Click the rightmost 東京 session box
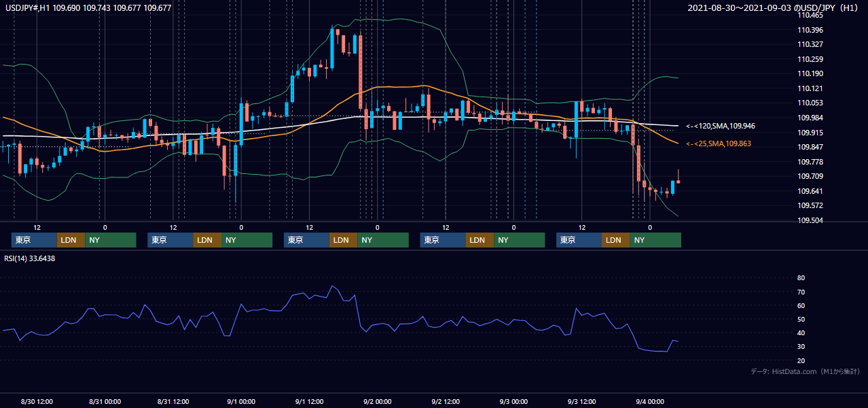Viewport: 868px width, 408px height. tap(579, 240)
